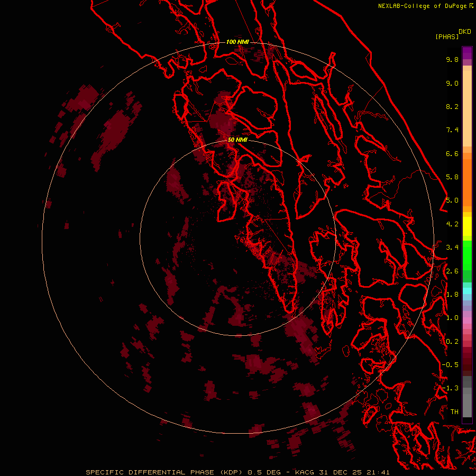Click the 4.2 value on the scale
476x476 pixels.
pyautogui.click(x=452, y=224)
